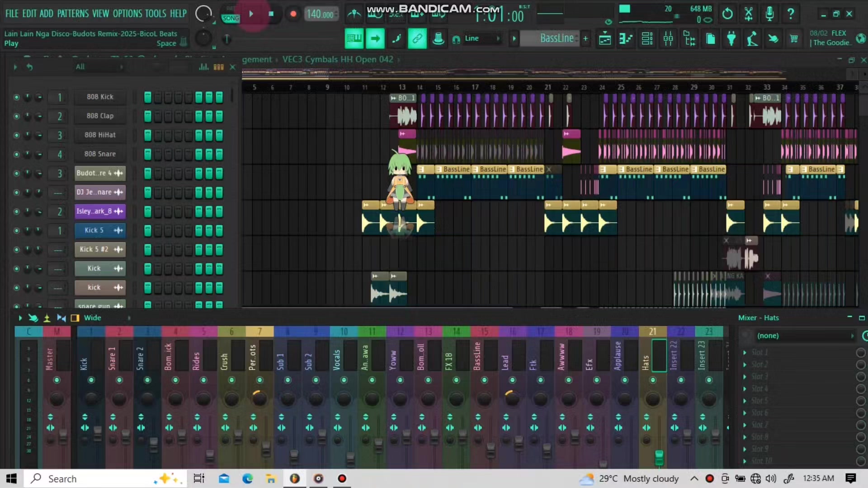Select the Kick 5 channel button
Viewport: 868px width, 488px height.
tap(100, 230)
